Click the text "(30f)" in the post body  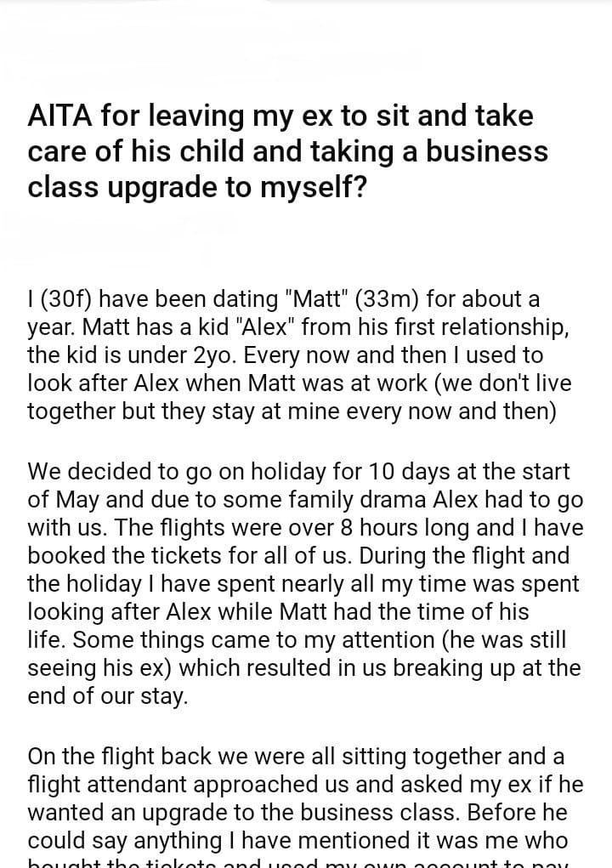tap(65, 299)
